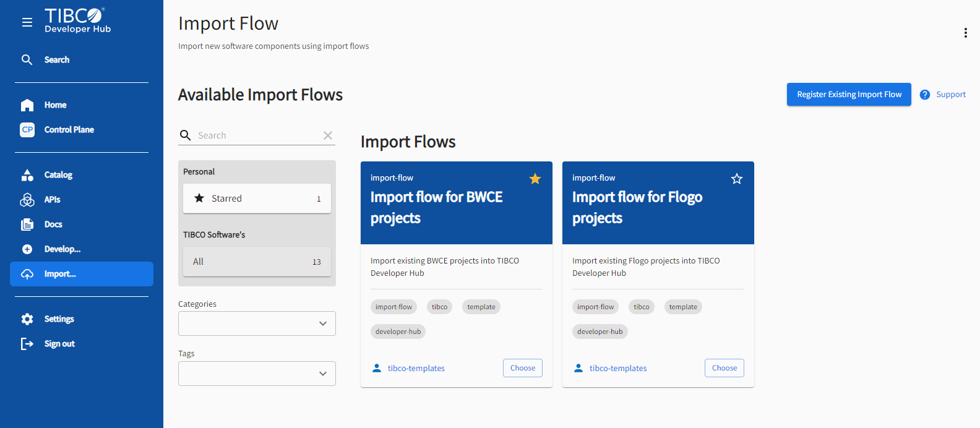Open the Control Plane page
980x428 pixels.
point(69,130)
